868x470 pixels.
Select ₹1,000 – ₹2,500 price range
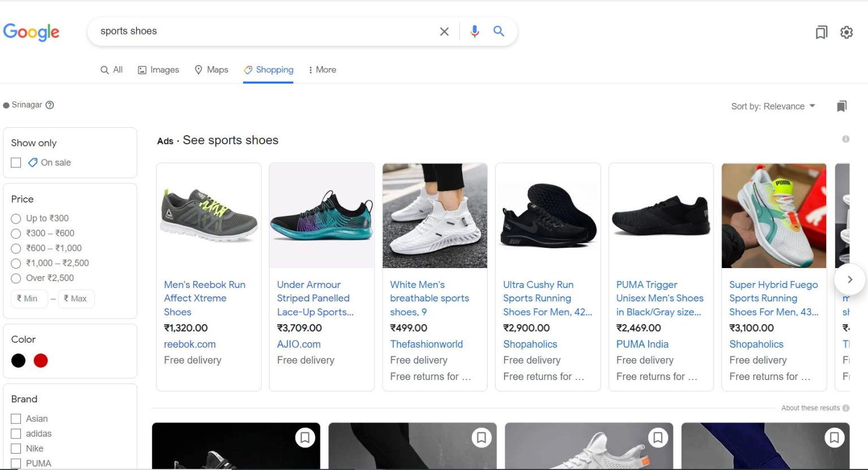click(x=16, y=263)
